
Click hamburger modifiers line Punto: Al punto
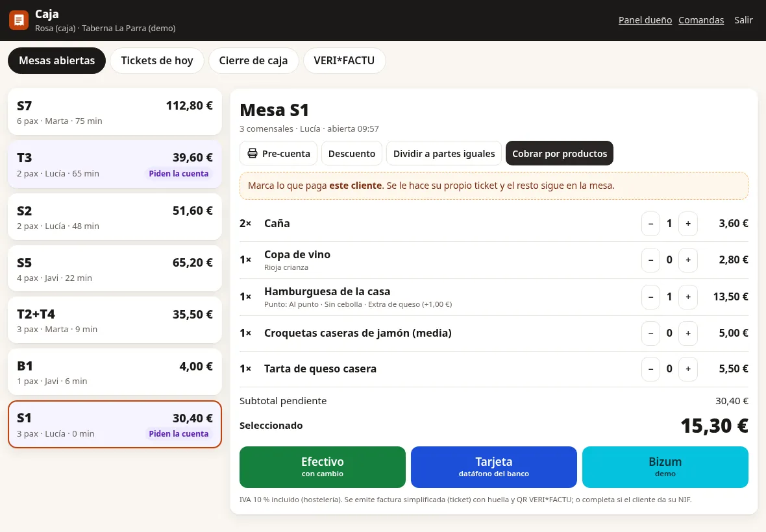coord(358,304)
